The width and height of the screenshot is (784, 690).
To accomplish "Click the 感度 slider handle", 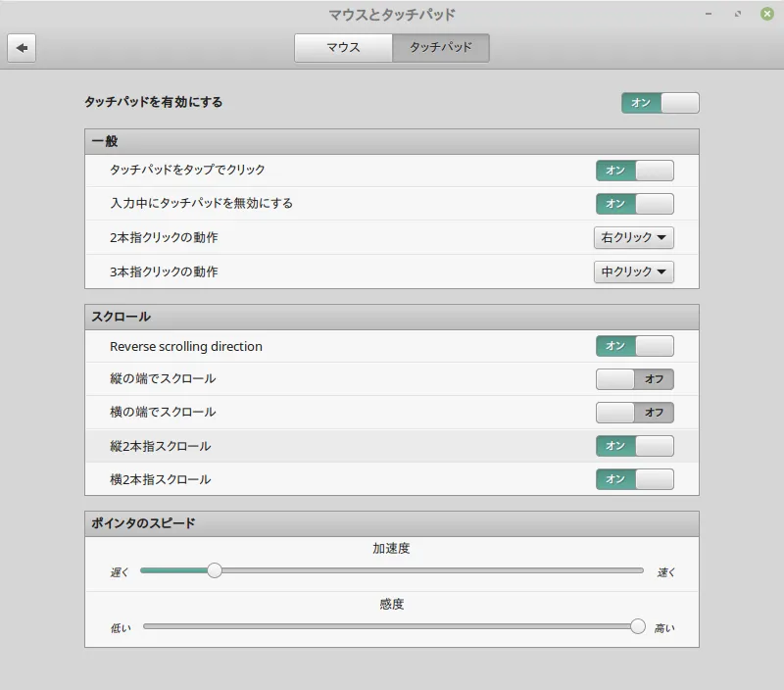I will [637, 624].
